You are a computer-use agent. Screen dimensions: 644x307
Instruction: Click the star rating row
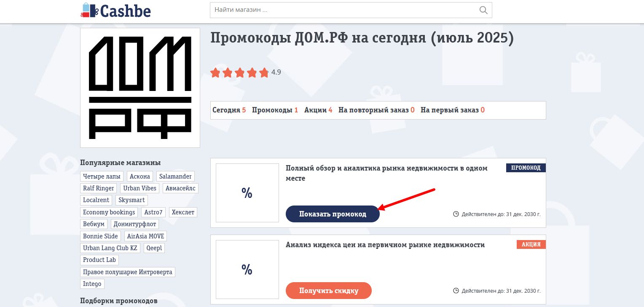pos(239,72)
